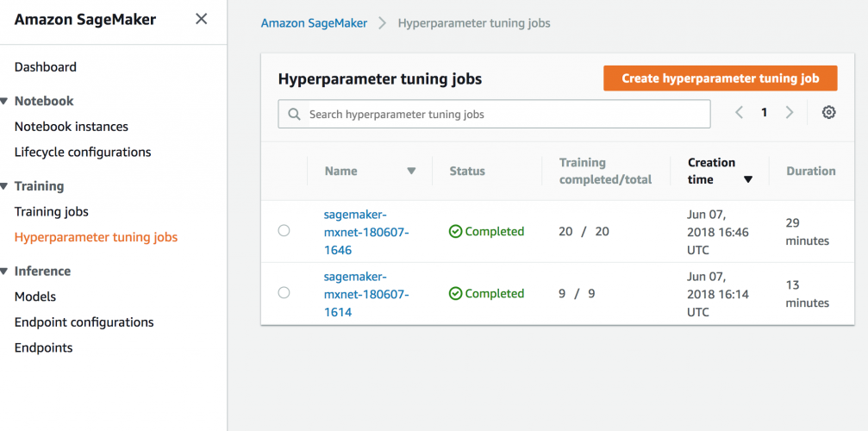Click the Creation time header text
The height and width of the screenshot is (431, 868).
[x=711, y=171]
